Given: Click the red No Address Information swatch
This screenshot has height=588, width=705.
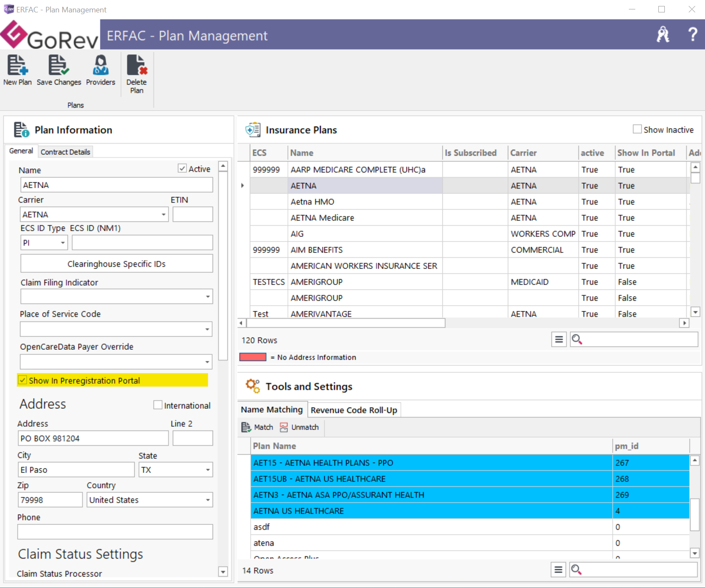Looking at the screenshot, I should coord(253,357).
